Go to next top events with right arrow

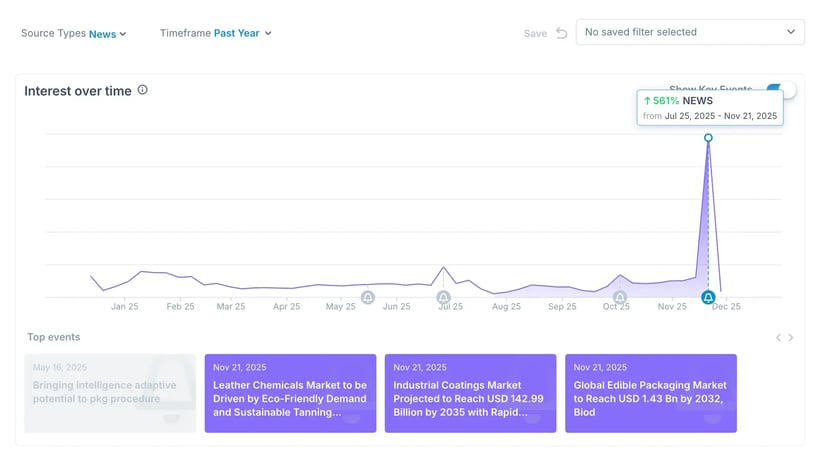coord(791,338)
